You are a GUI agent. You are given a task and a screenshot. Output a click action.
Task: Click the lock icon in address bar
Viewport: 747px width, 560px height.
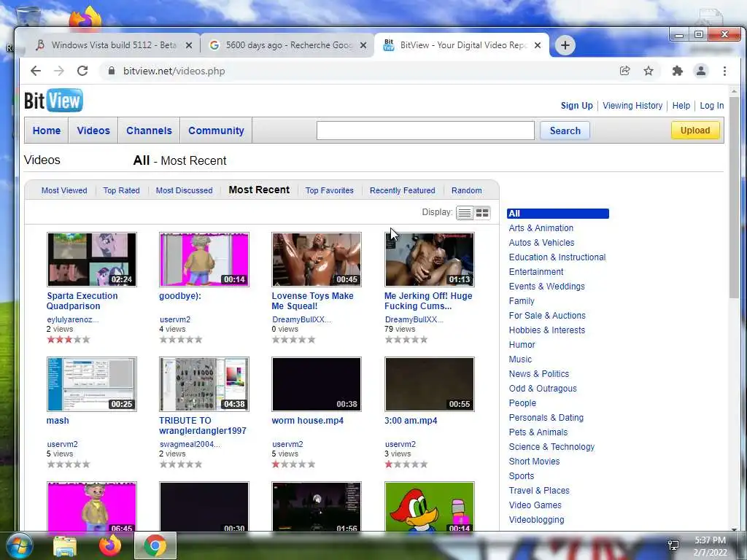pyautogui.click(x=112, y=71)
